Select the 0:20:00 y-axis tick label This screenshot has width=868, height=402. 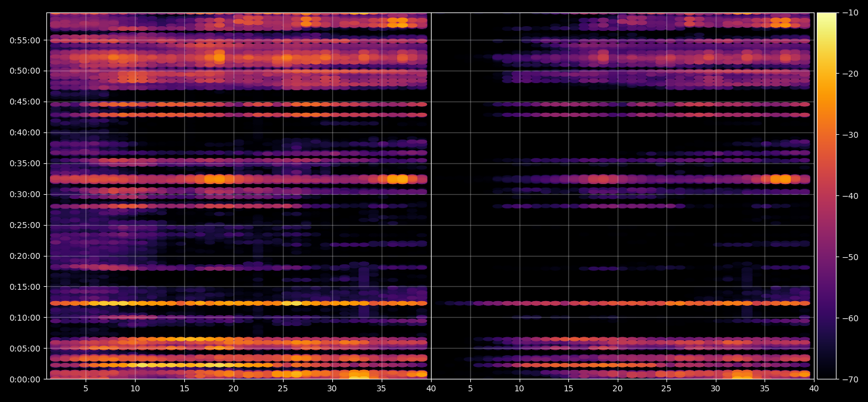coord(26,256)
